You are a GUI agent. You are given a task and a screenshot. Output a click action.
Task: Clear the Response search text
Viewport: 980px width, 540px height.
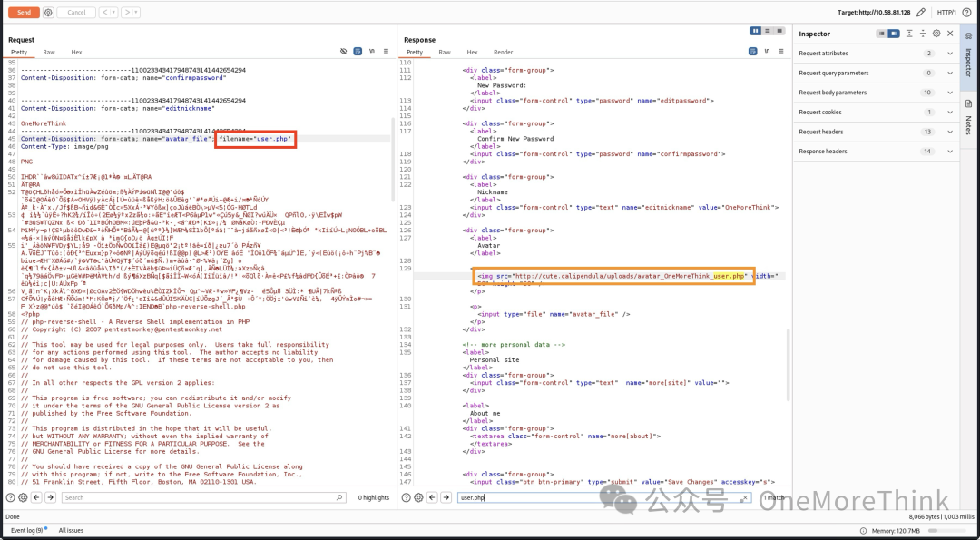(744, 497)
